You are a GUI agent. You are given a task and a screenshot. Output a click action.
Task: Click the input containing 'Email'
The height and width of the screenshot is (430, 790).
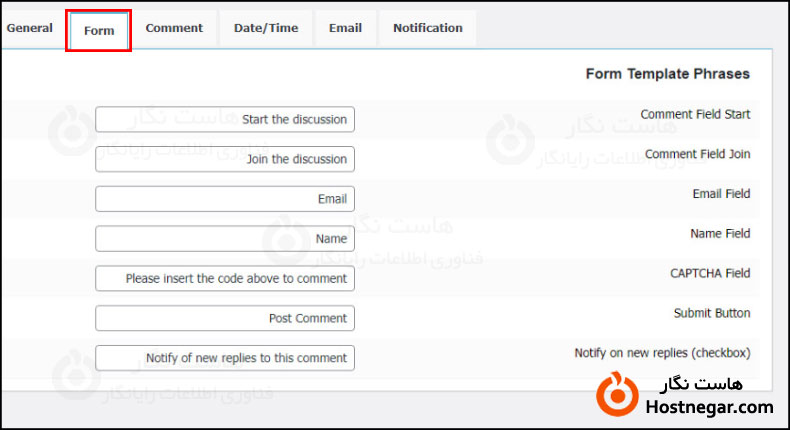click(225, 199)
